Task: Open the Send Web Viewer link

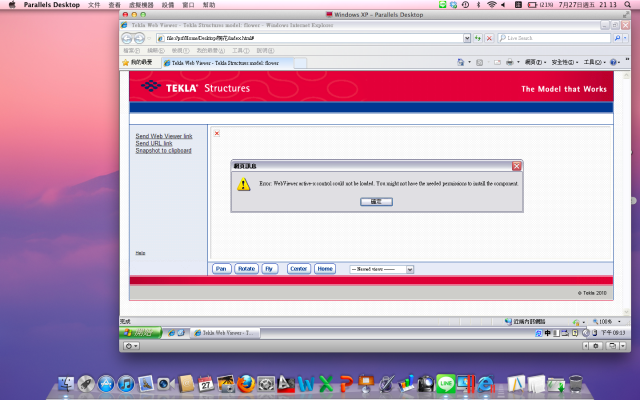Action: (x=164, y=136)
